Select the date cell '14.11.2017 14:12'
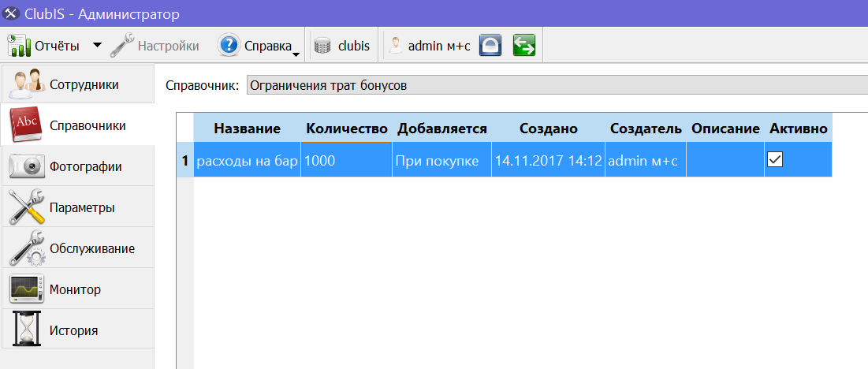 (x=549, y=160)
